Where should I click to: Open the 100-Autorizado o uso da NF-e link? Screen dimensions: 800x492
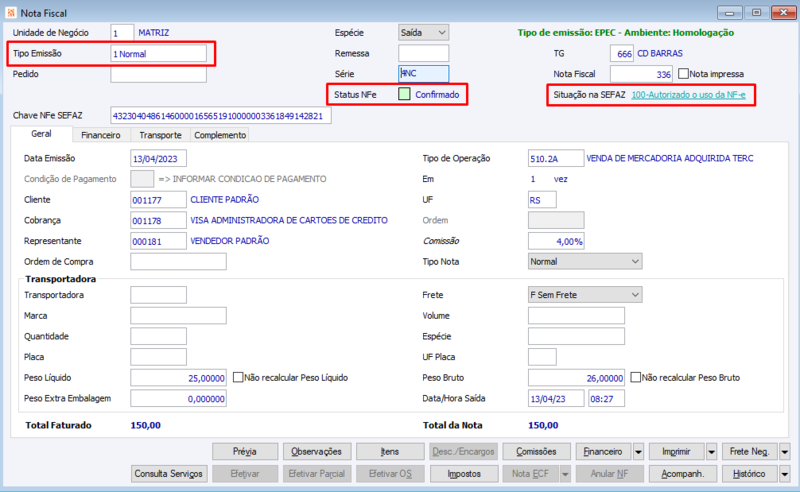[x=688, y=94]
